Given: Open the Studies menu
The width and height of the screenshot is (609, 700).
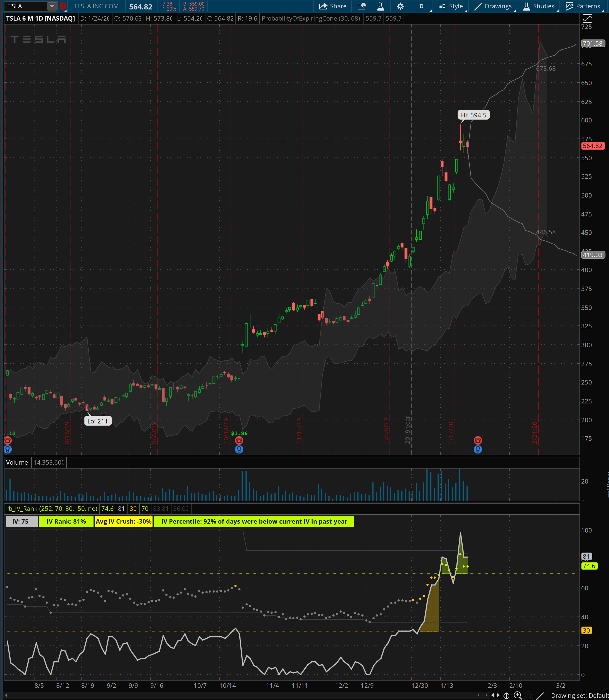Looking at the screenshot, I should point(539,6).
